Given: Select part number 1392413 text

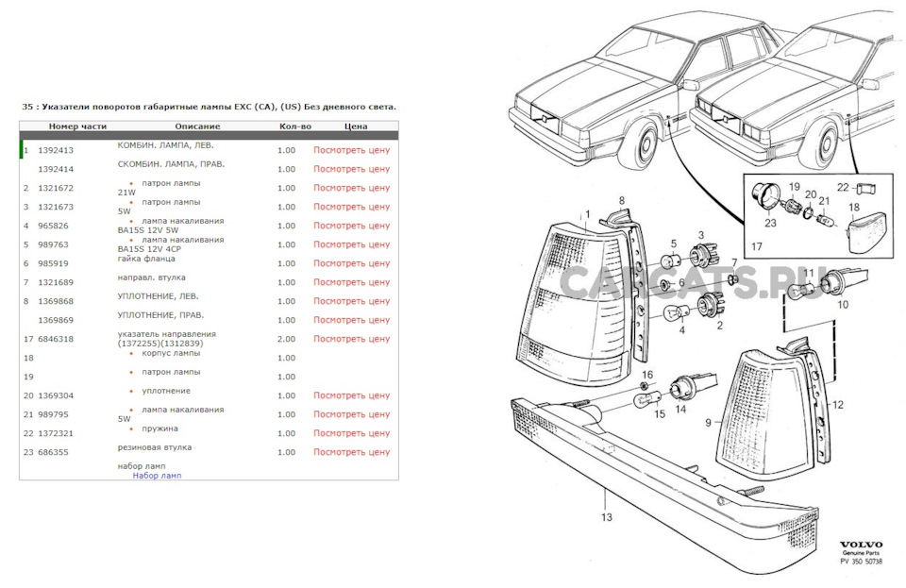Looking at the screenshot, I should click(x=56, y=150).
